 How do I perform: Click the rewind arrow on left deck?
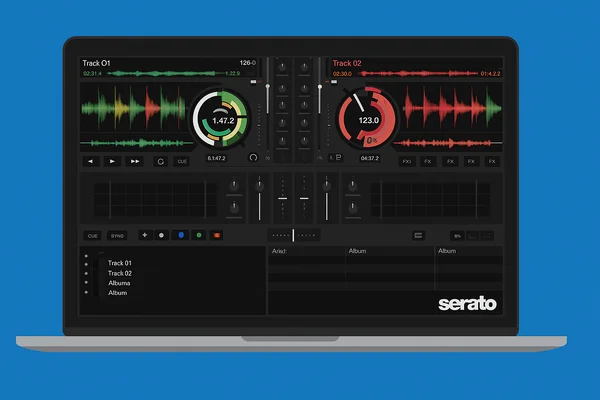(91, 160)
